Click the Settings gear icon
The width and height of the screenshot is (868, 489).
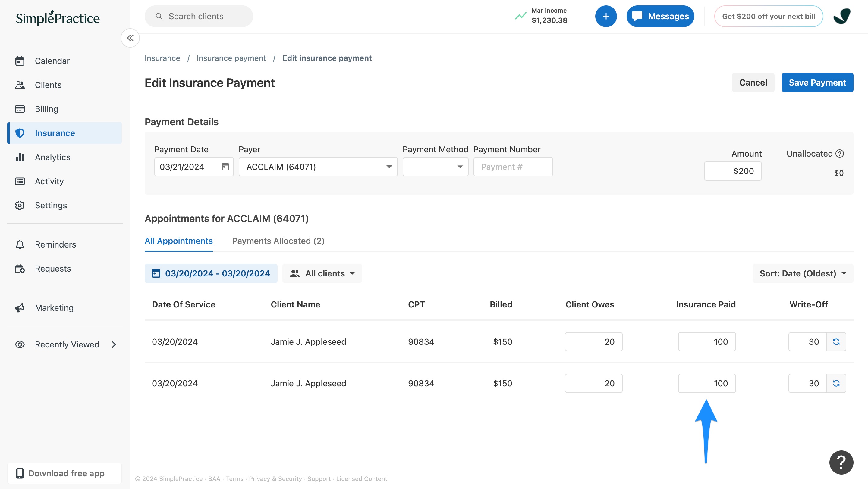point(20,205)
